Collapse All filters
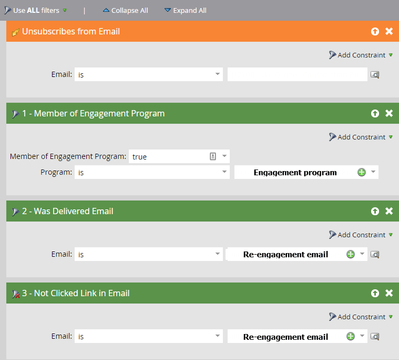This screenshot has height=360, width=399. pyautogui.click(x=125, y=10)
